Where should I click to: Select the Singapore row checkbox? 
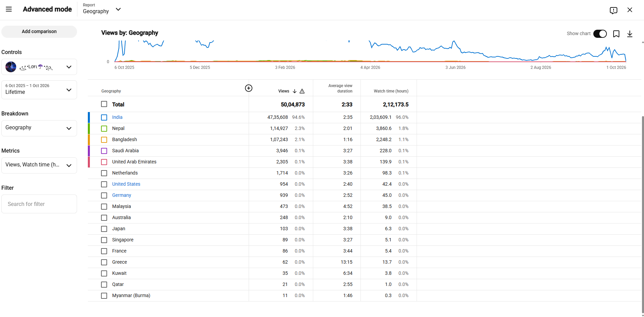tap(104, 240)
